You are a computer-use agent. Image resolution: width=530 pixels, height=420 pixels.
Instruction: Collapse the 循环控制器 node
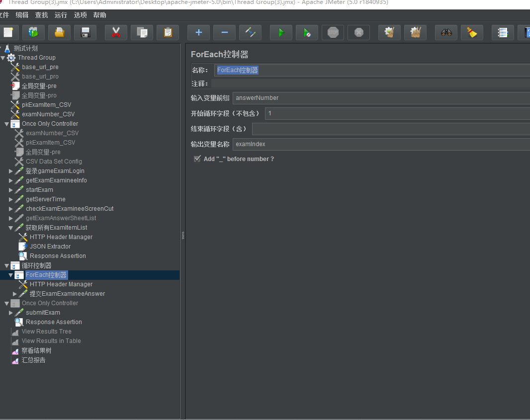coord(7,266)
